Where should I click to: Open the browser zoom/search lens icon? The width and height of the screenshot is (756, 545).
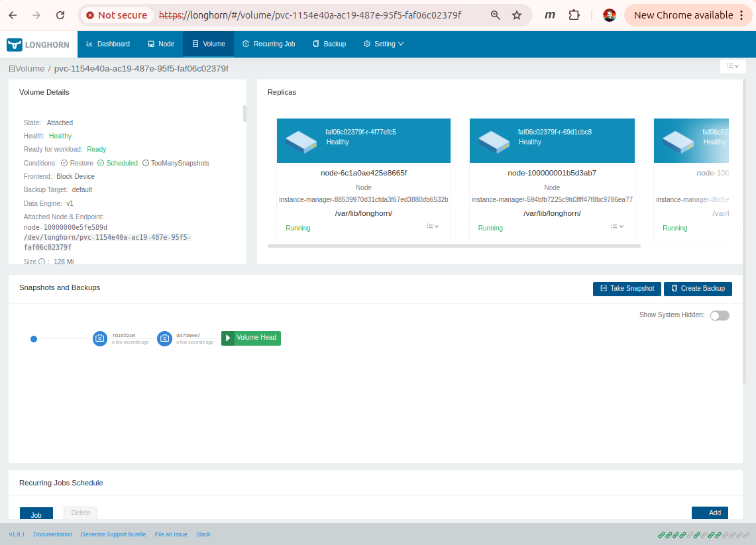point(495,15)
